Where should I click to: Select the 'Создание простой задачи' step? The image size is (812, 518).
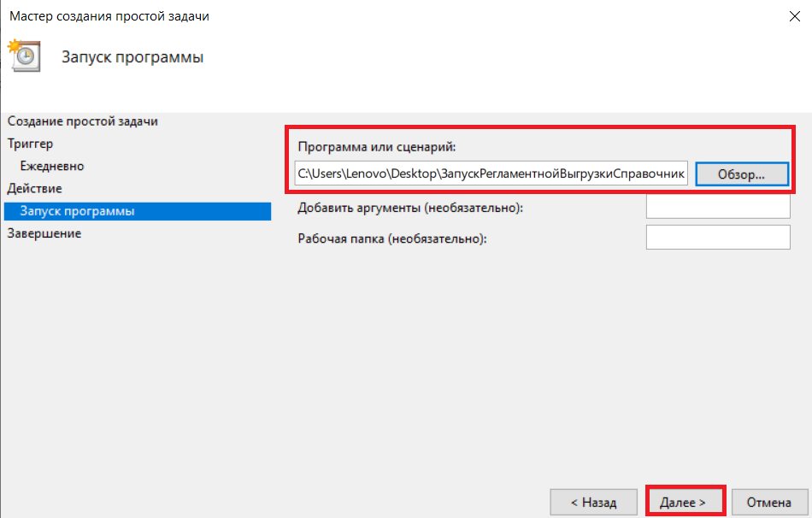[82, 121]
